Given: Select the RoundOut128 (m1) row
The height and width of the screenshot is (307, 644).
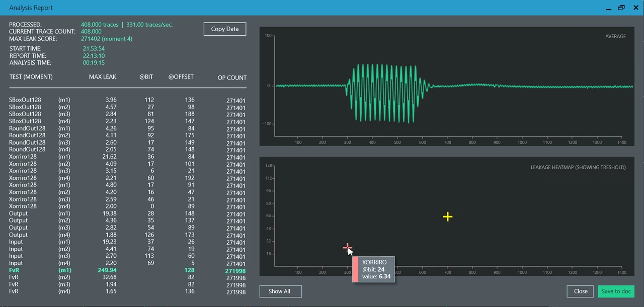Looking at the screenshot, I should pos(128,128).
